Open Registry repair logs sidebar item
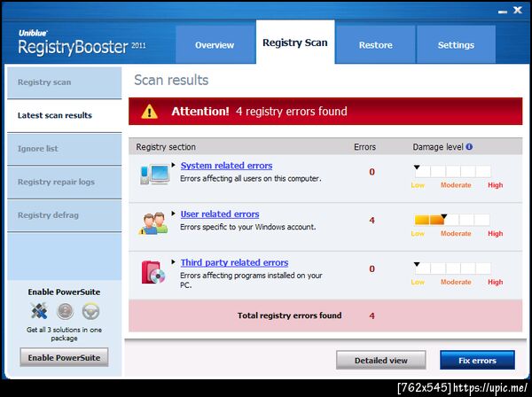This screenshot has height=397, width=532. coord(65,182)
